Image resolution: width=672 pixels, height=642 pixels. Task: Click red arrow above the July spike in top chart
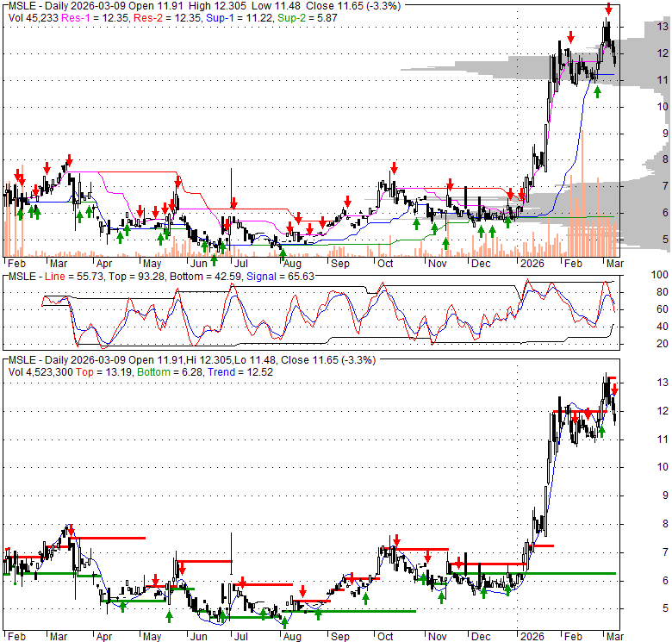[x=233, y=203]
